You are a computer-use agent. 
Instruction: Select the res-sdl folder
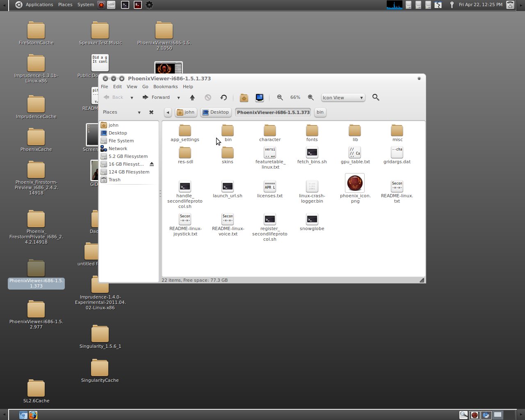(185, 155)
